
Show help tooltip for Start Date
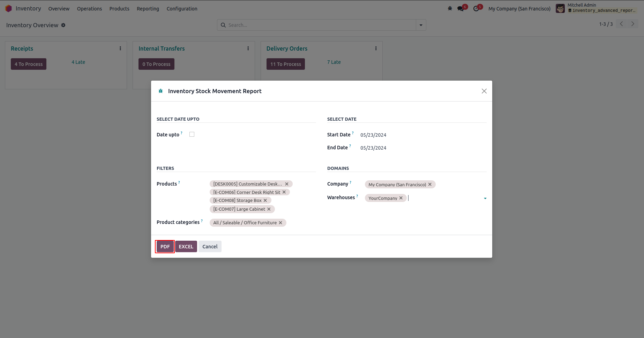(353, 133)
